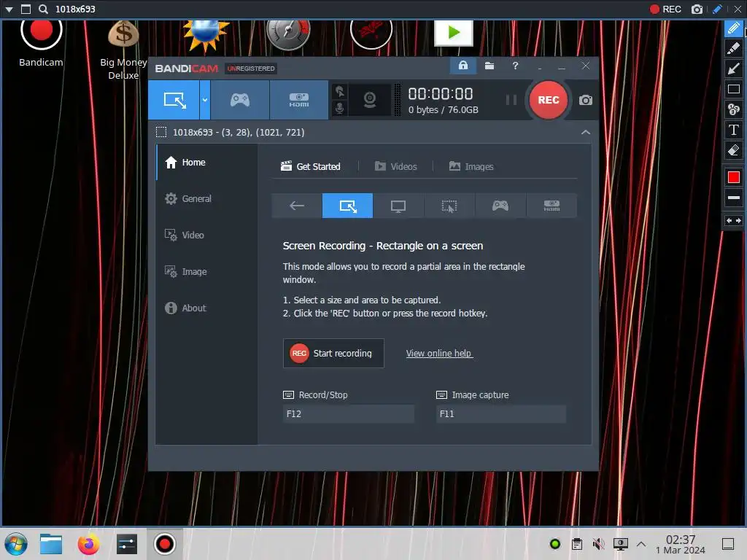Open the red color swatch picker

point(734,177)
